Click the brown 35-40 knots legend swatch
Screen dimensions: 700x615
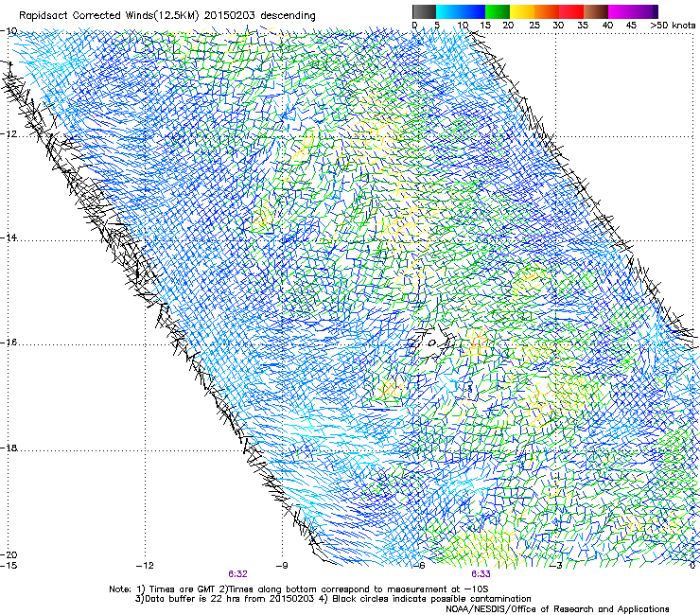pyautogui.click(x=596, y=11)
